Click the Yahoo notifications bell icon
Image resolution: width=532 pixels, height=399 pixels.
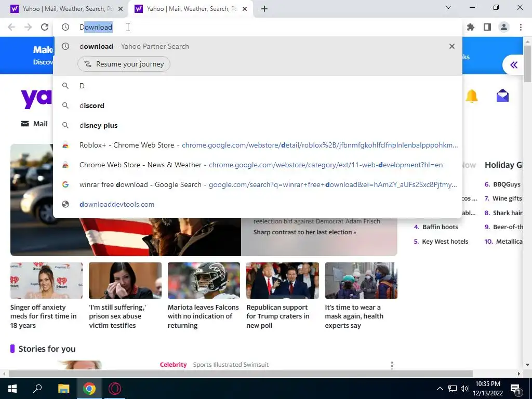click(x=472, y=96)
